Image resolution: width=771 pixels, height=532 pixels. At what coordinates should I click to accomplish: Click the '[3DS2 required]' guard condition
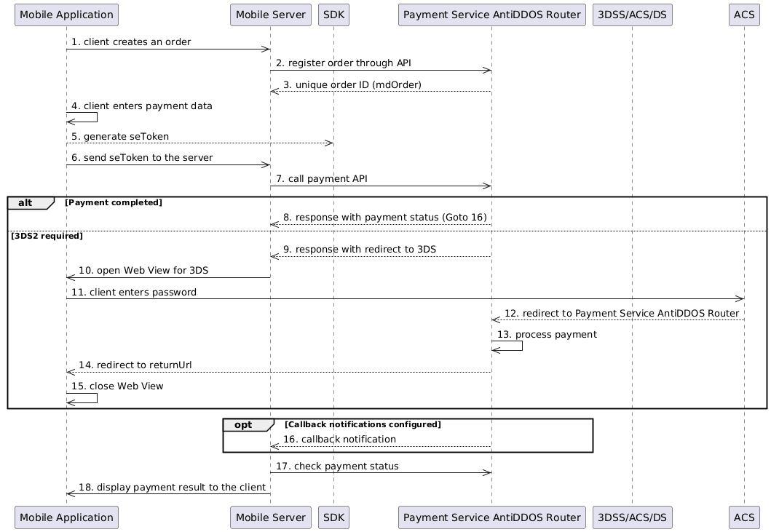[x=47, y=236]
